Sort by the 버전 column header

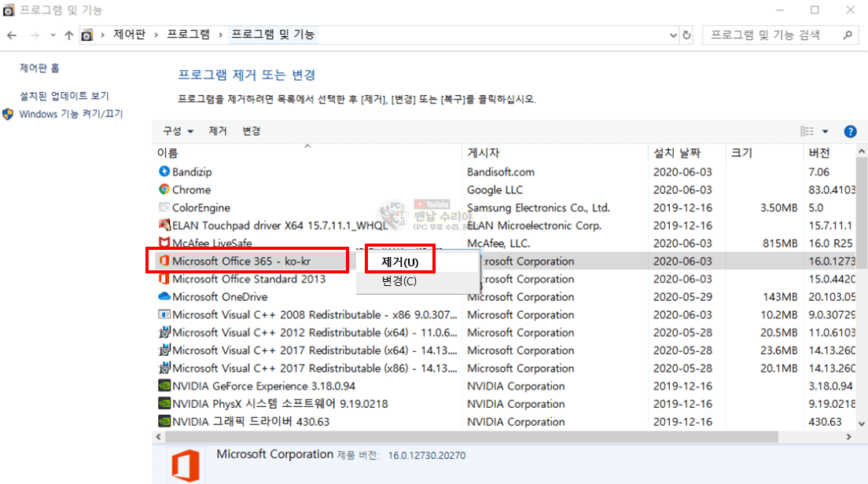pyautogui.click(x=829, y=152)
